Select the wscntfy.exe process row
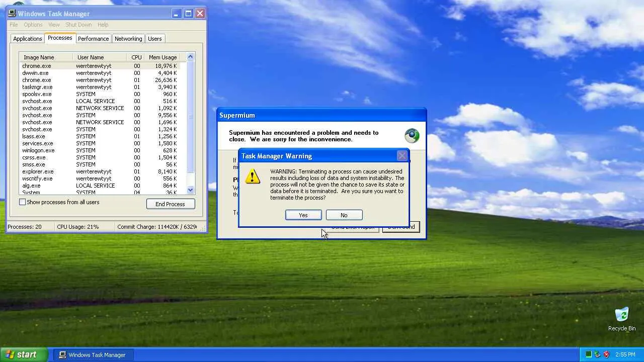 (x=100, y=178)
